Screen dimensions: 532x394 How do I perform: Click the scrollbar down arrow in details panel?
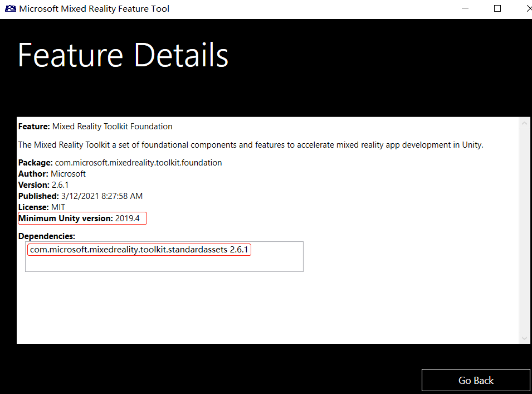point(524,338)
